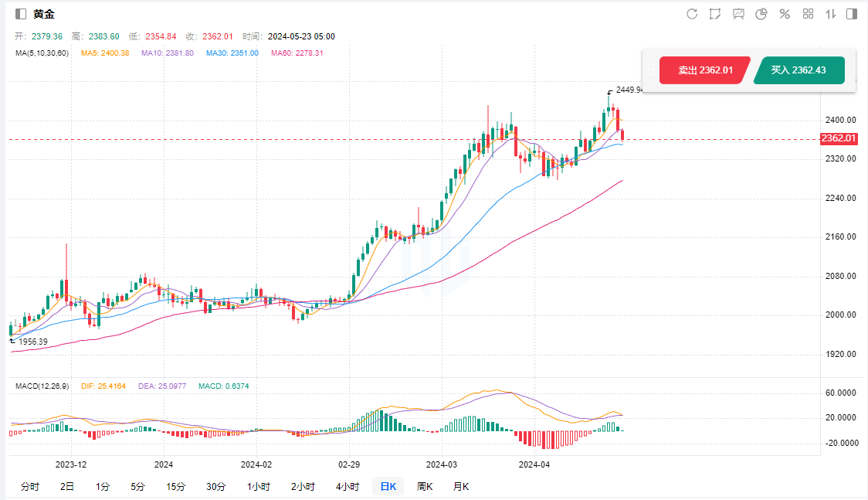Toggle the right side panel icon
Viewport: 868px width, 500px height.
point(852,14)
